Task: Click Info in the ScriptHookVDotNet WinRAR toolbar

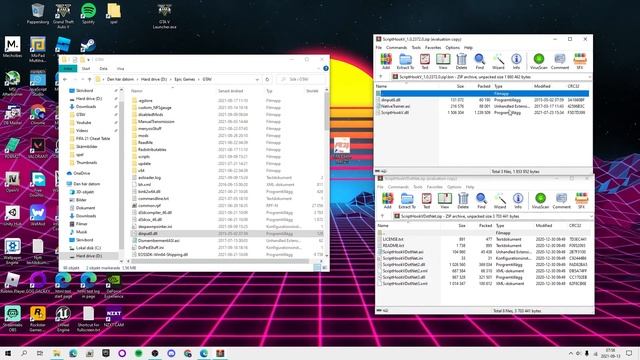Action: click(x=518, y=200)
